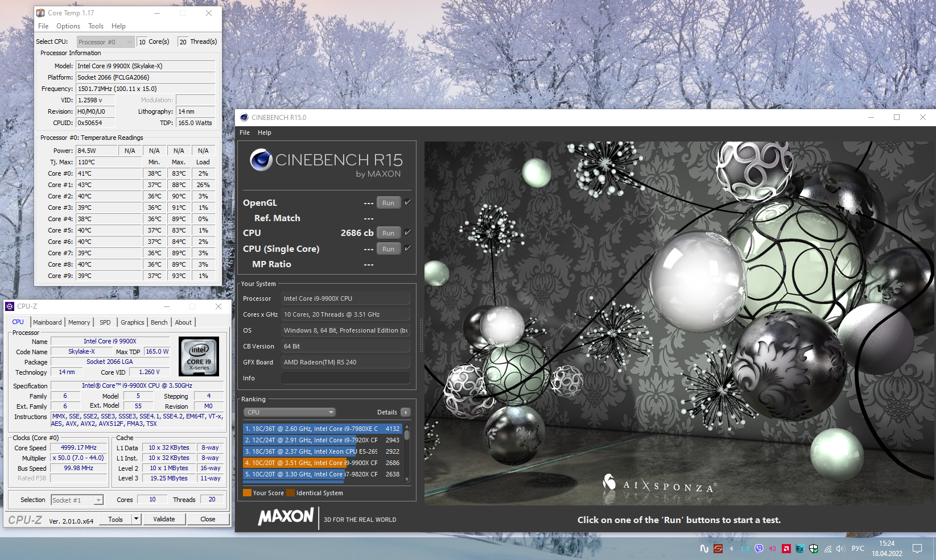Screen dimensions: 936x560
Task: Toggle the OpenGL test checkmark
Action: tap(407, 202)
